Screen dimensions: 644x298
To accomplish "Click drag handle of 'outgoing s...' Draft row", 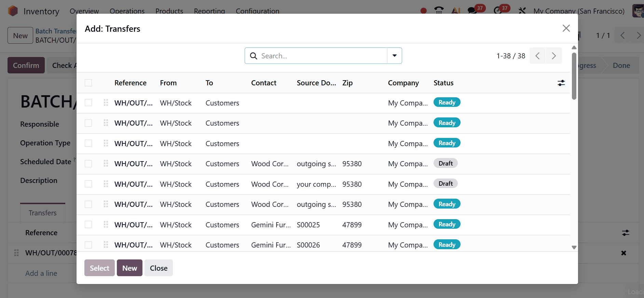I will coord(106,164).
